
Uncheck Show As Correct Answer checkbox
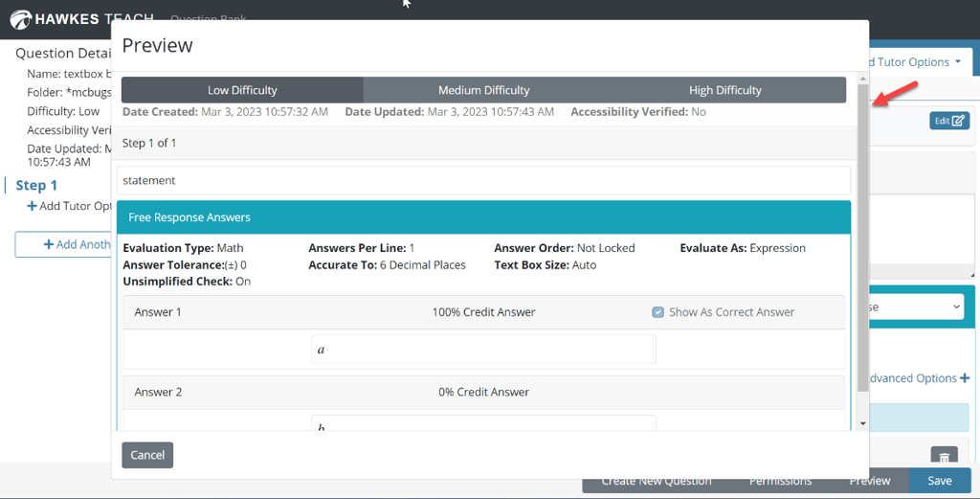[x=657, y=312]
